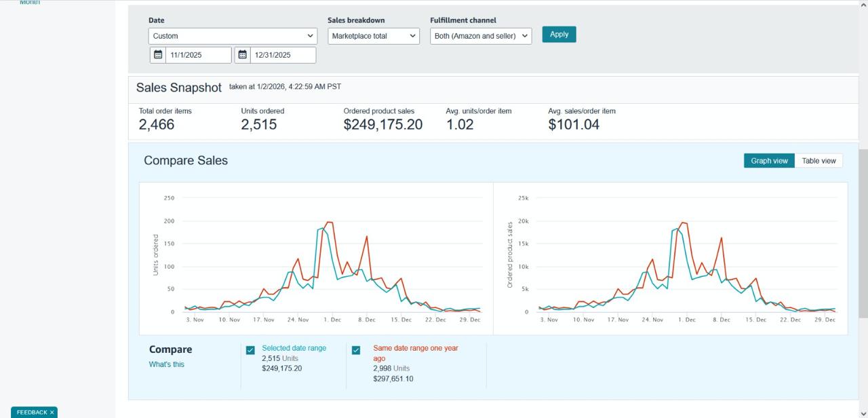Switch to Table view
The width and height of the screenshot is (868, 418).
(818, 161)
